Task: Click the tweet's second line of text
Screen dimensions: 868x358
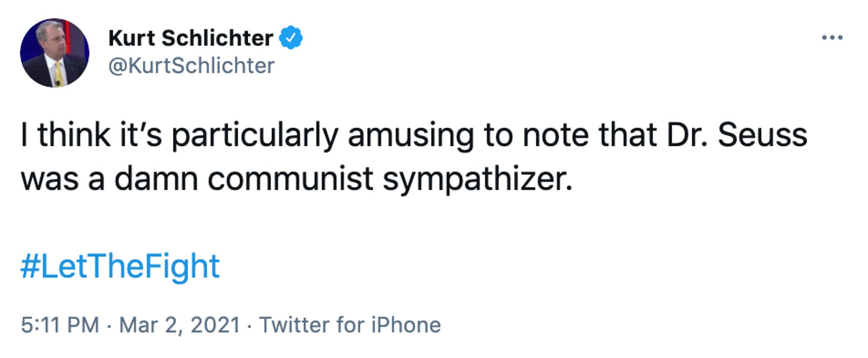Action: coord(296,179)
